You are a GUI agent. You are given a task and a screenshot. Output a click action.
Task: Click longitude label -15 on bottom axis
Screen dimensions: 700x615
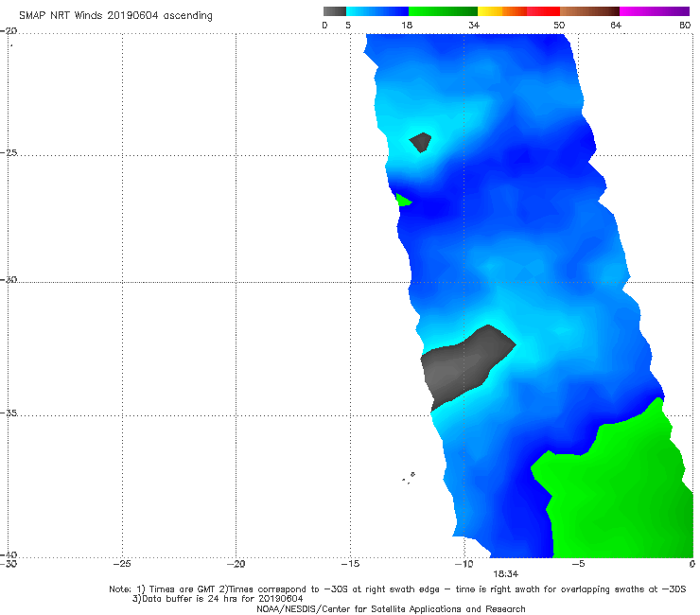350,564
